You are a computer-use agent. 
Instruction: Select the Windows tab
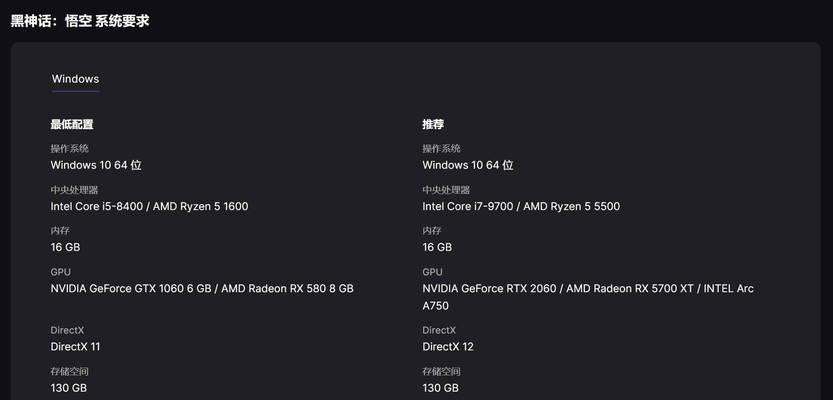tap(75, 79)
